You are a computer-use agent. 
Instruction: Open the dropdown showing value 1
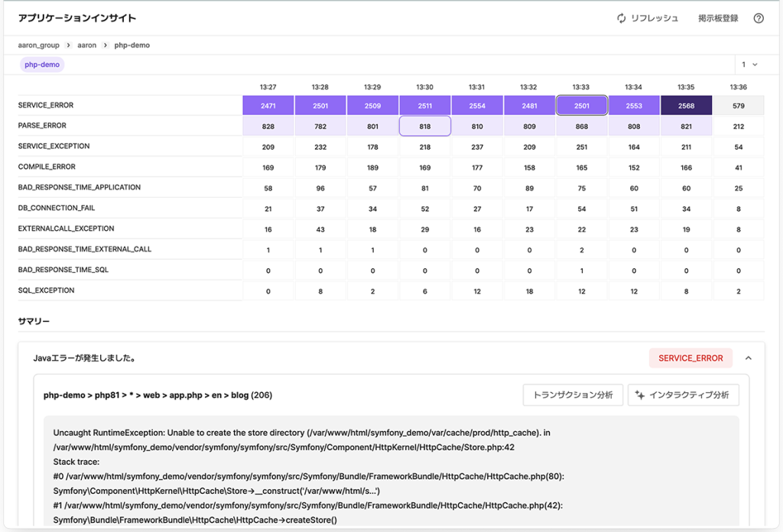pyautogui.click(x=749, y=65)
